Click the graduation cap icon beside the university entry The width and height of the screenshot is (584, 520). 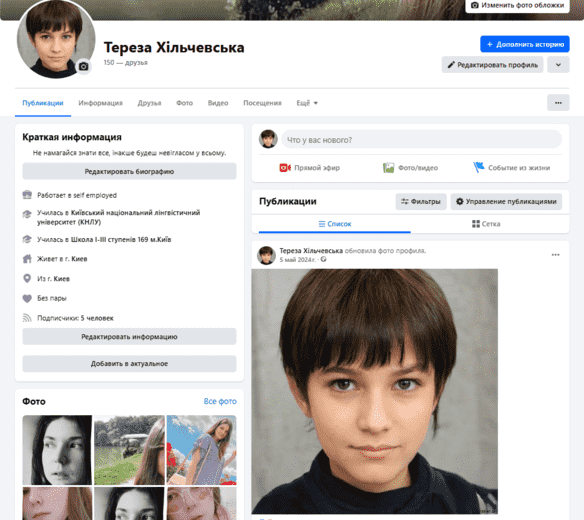click(27, 214)
